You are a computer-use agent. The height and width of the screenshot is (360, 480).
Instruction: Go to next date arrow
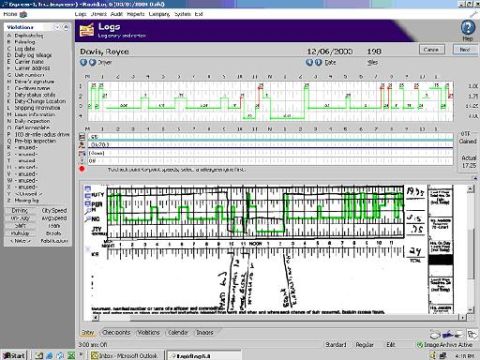318,62
